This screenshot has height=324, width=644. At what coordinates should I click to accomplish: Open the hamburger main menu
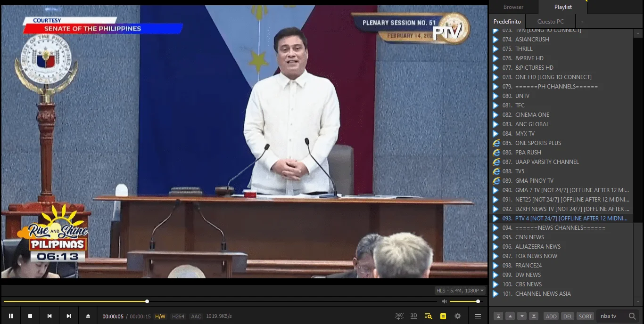tap(478, 316)
